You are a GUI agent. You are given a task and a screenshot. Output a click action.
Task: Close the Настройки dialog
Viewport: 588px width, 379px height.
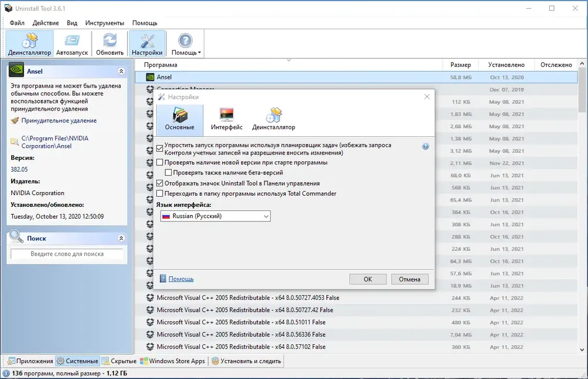point(427,97)
